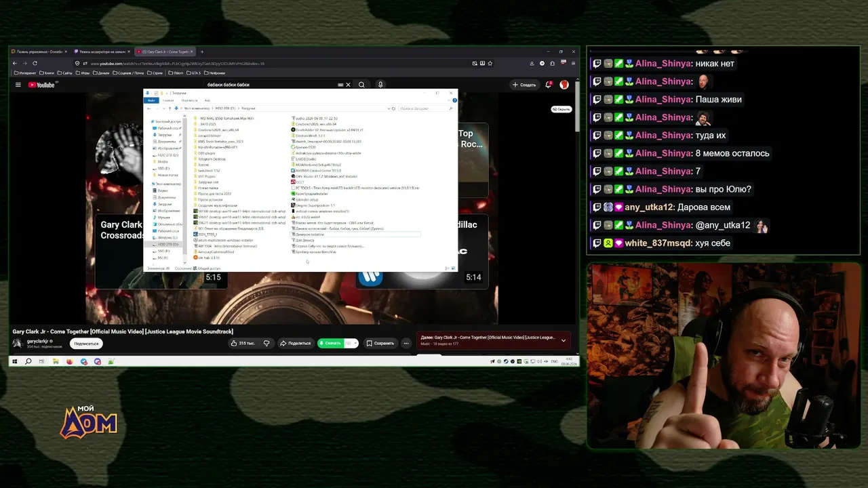
Task: Open a new browser tab
Action: tap(201, 52)
